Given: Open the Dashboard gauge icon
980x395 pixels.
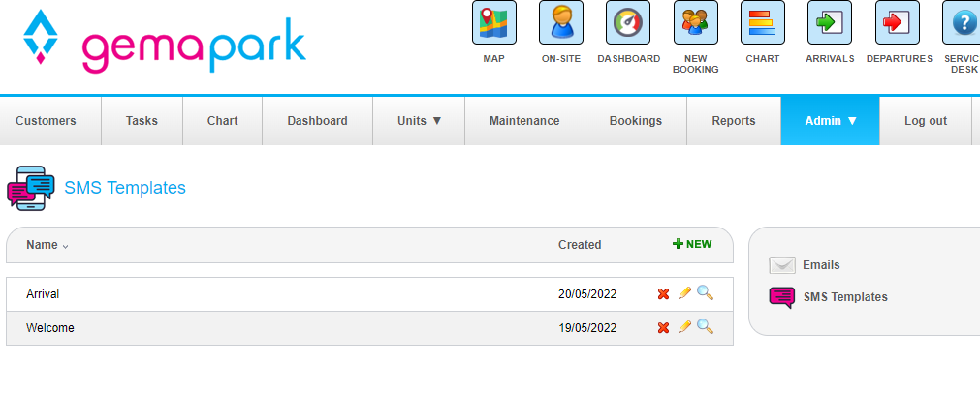Looking at the screenshot, I should 627,22.
